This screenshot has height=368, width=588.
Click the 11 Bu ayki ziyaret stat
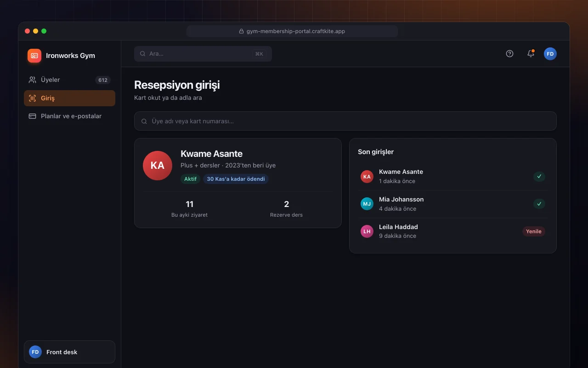point(189,208)
